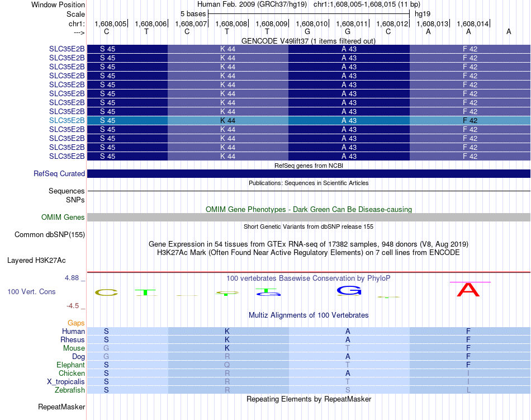The width and height of the screenshot is (531, 420).
Task: Click the Human species label in Multiz
Action: (73, 331)
